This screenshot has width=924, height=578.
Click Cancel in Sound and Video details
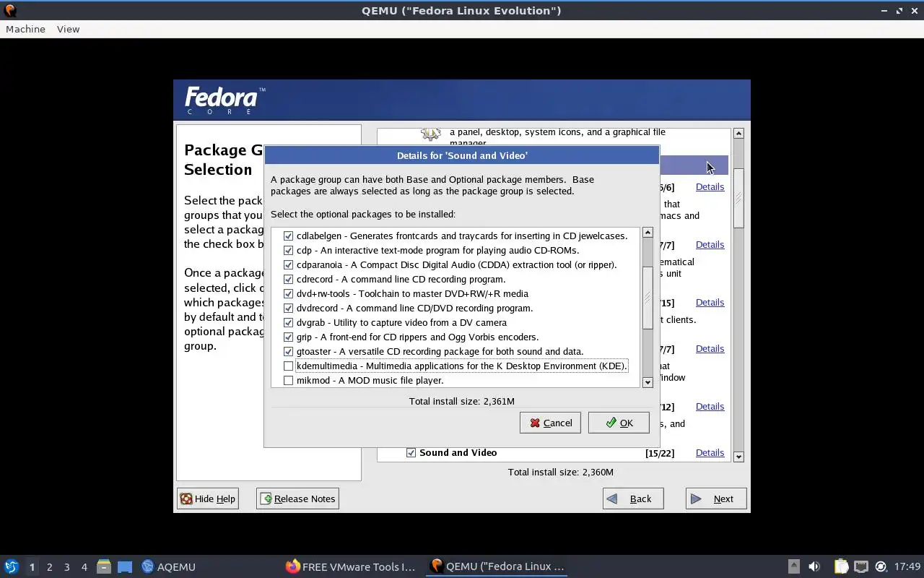click(550, 423)
